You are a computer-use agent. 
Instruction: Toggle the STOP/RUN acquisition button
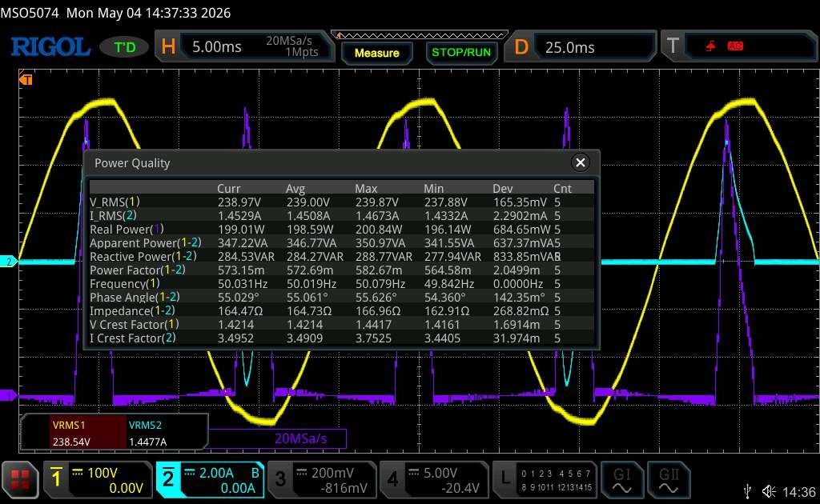tap(460, 53)
